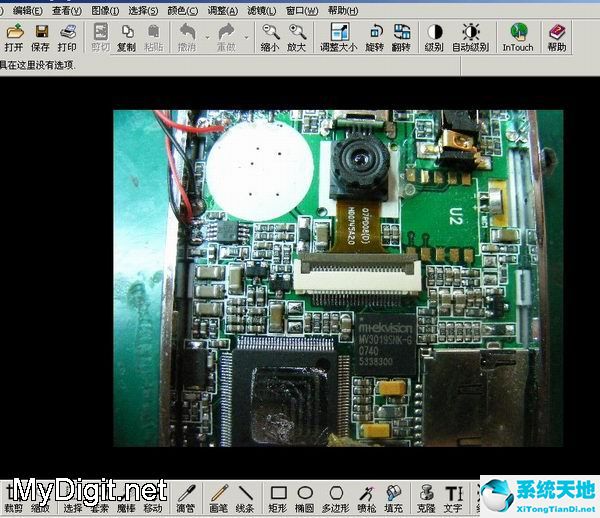Open the 调整(A) menu
This screenshot has height=518, width=600.
(223, 11)
